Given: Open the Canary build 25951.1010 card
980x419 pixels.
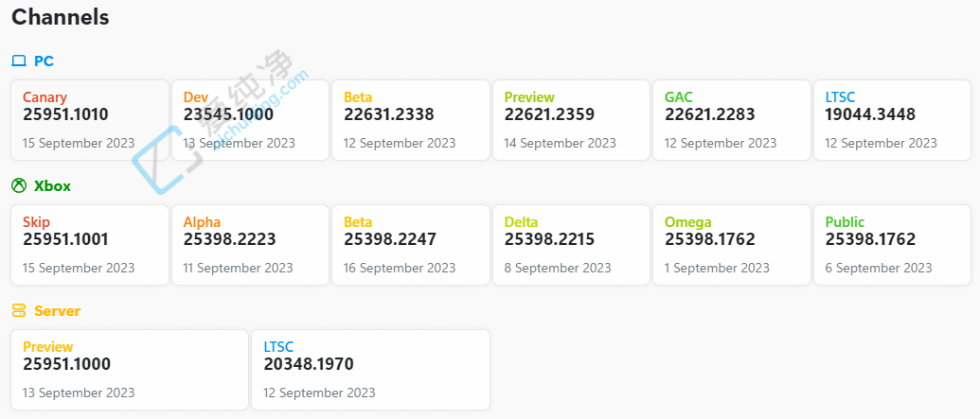Looking at the screenshot, I should pyautogui.click(x=89, y=120).
